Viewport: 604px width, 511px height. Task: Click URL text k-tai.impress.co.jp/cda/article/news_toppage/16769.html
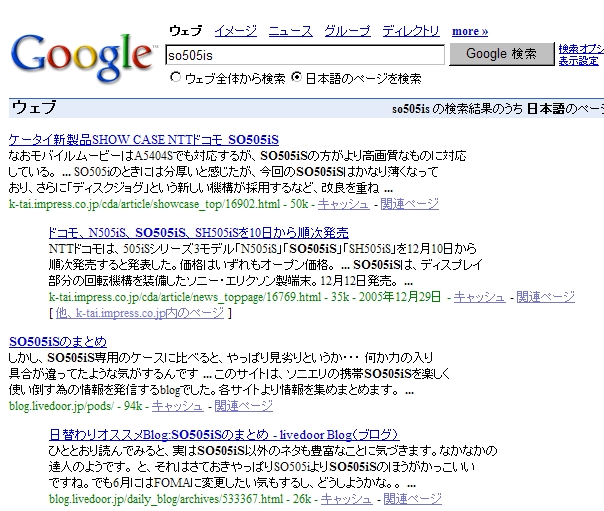185,297
